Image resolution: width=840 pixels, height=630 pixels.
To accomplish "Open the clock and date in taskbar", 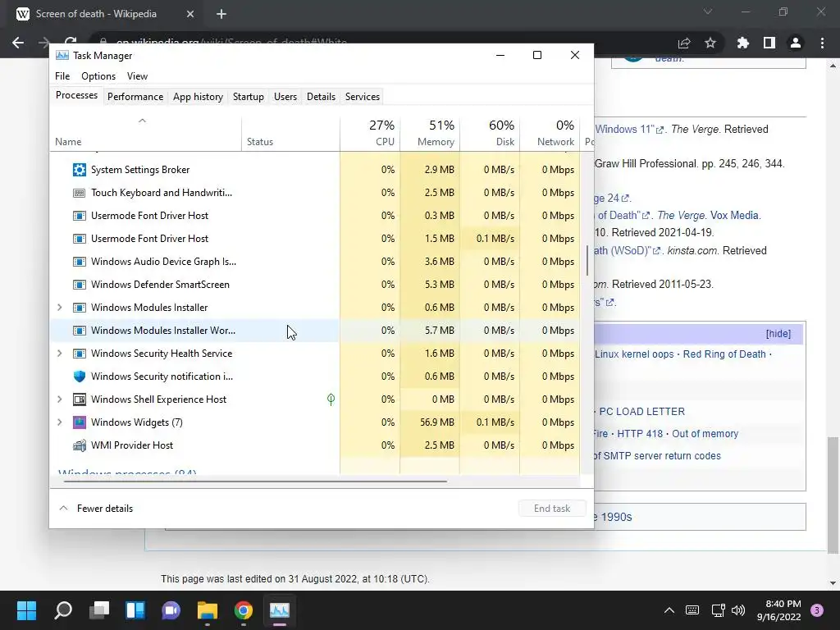I will [779, 610].
